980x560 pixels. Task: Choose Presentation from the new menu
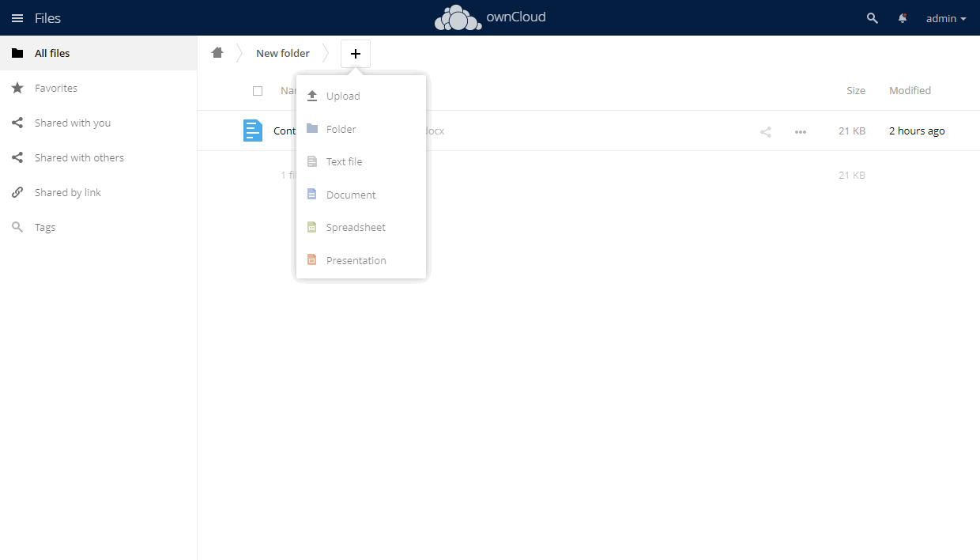pyautogui.click(x=356, y=260)
